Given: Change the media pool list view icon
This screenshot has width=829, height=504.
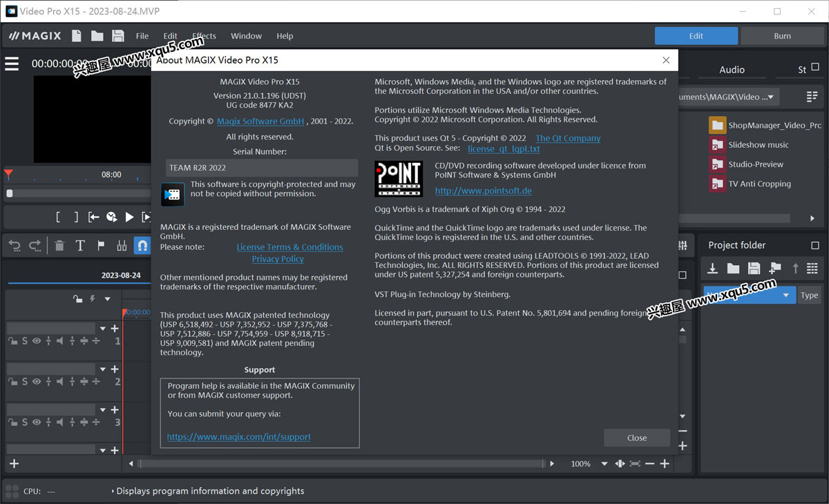Looking at the screenshot, I should coord(812,97).
